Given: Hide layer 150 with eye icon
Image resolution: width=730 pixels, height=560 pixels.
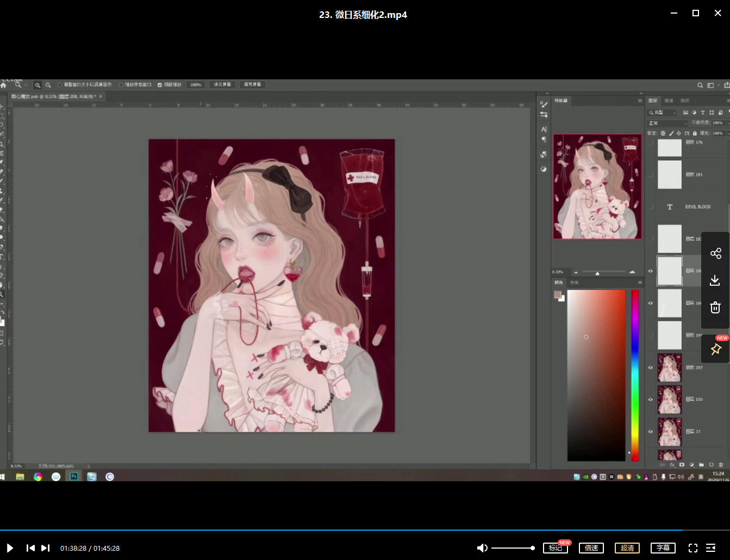Looking at the screenshot, I should pyautogui.click(x=651, y=399).
